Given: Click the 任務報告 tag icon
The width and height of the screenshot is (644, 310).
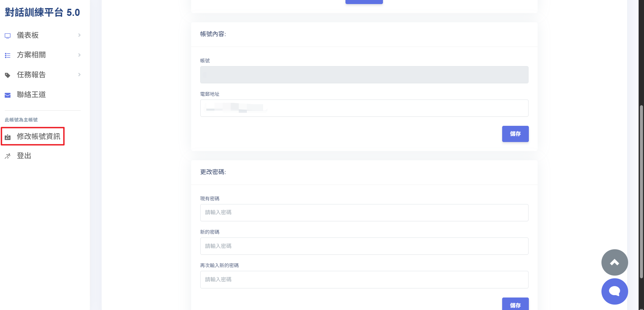Looking at the screenshot, I should pyautogui.click(x=8, y=75).
